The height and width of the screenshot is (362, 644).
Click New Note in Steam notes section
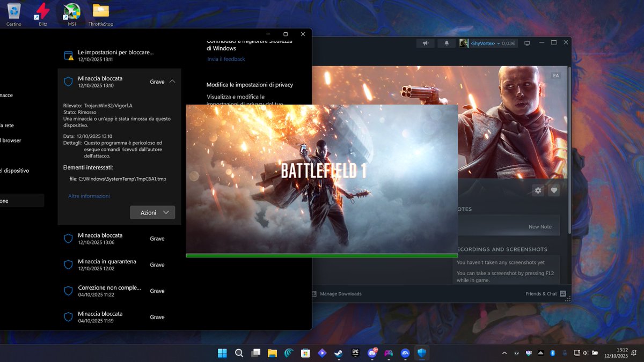540,227
